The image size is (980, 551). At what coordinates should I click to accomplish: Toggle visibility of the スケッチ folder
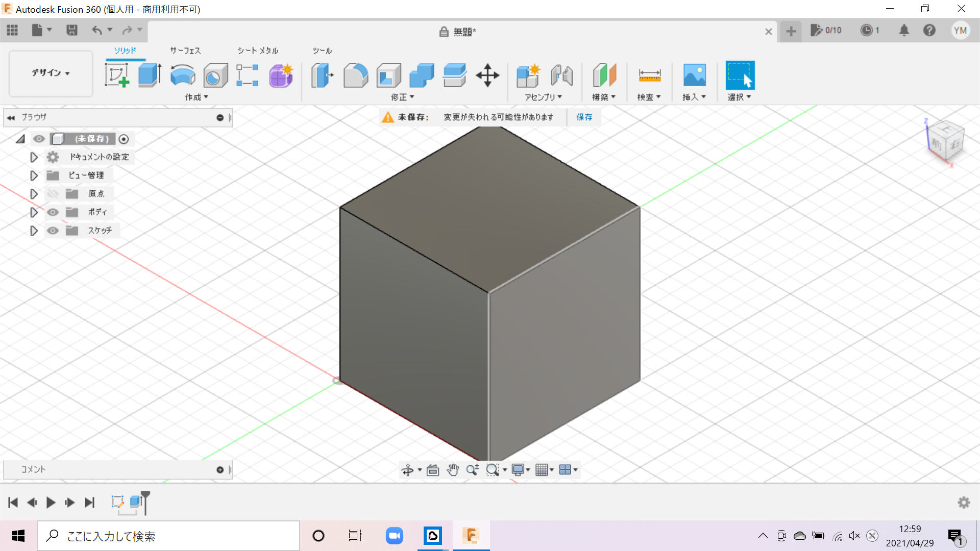(53, 231)
